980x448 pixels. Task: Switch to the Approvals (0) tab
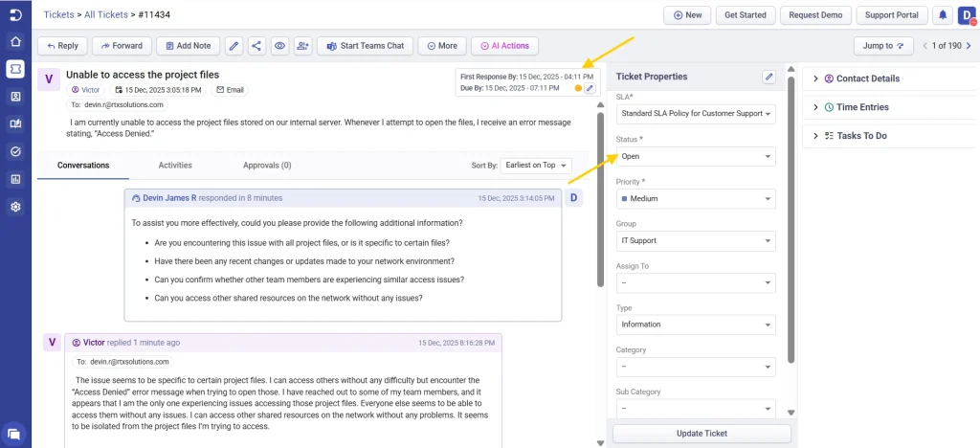(267, 166)
